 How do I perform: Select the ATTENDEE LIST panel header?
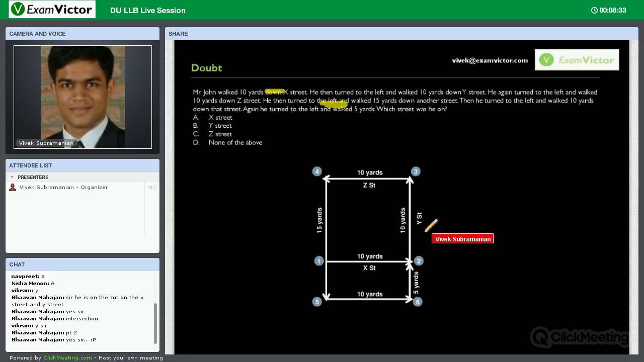click(83, 165)
